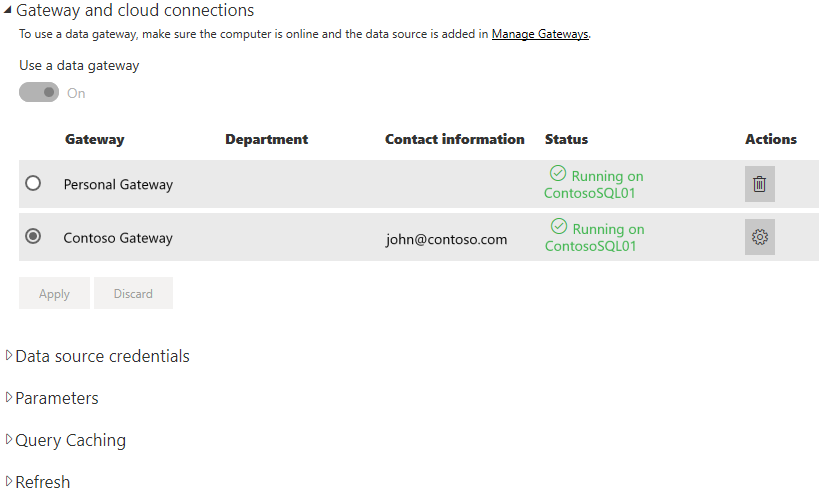Click the Department column header
823x502 pixels.
(267, 139)
